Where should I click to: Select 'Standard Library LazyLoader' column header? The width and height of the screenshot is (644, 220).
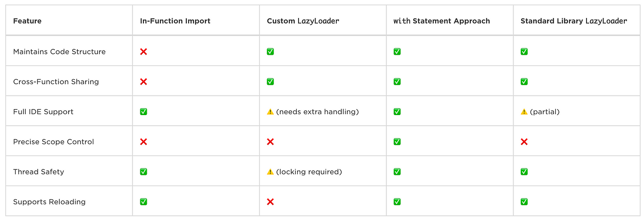[574, 21]
